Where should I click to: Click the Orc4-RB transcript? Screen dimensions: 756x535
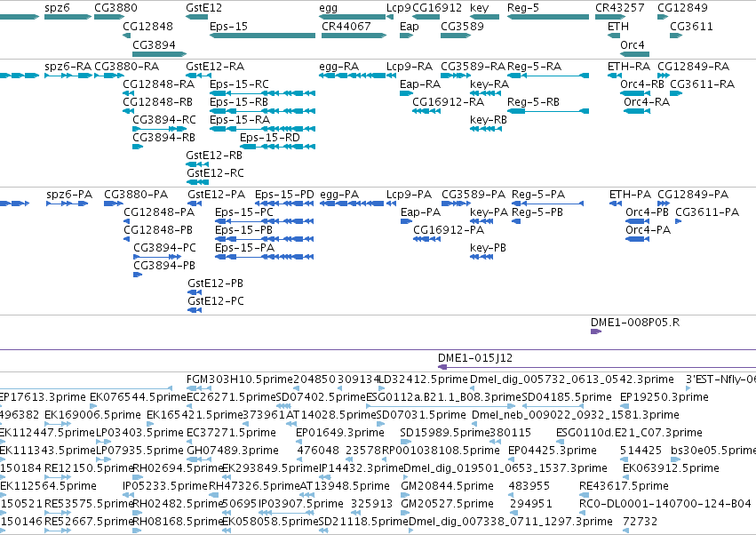pyautogui.click(x=635, y=93)
